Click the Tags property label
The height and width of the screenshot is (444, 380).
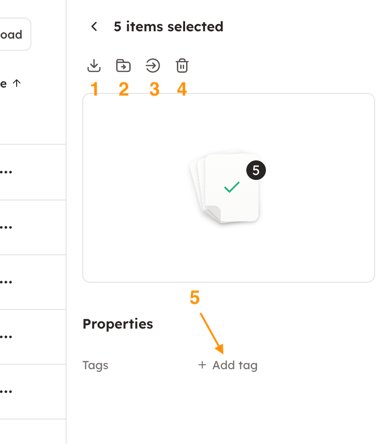(x=95, y=365)
